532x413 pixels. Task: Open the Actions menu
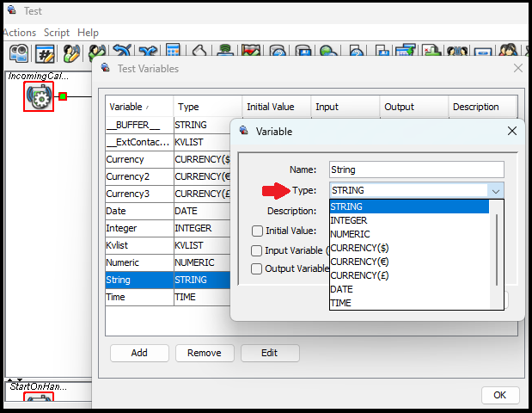[x=19, y=33]
